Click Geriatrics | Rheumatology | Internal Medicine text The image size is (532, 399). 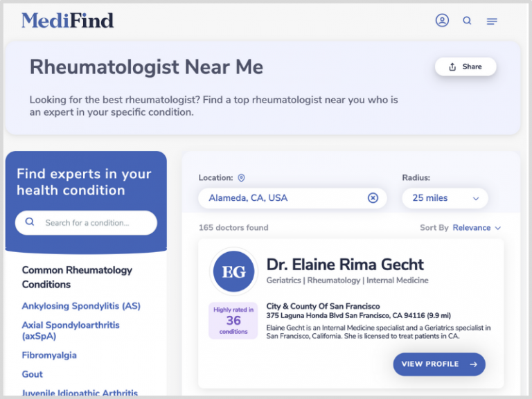point(347,281)
